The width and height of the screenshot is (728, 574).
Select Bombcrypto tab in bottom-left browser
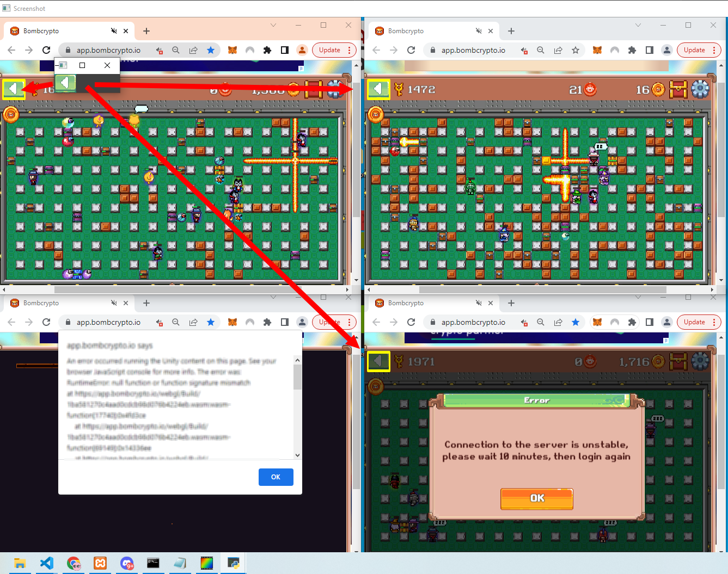point(70,303)
